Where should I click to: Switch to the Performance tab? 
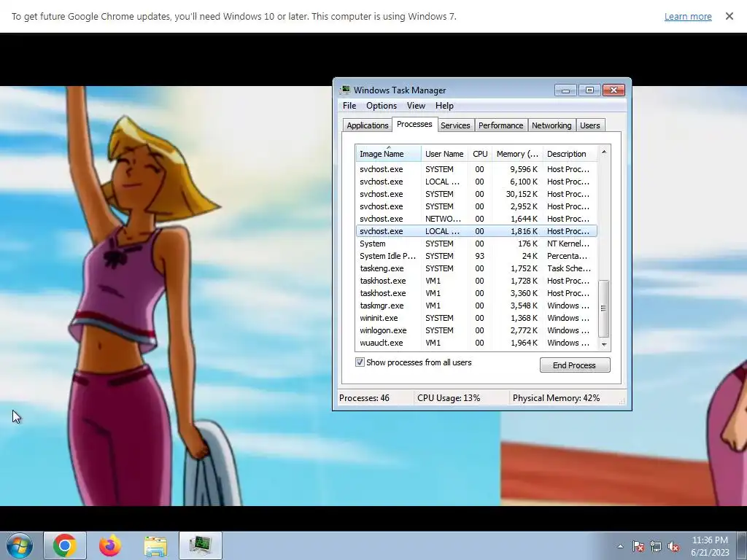[x=500, y=125]
